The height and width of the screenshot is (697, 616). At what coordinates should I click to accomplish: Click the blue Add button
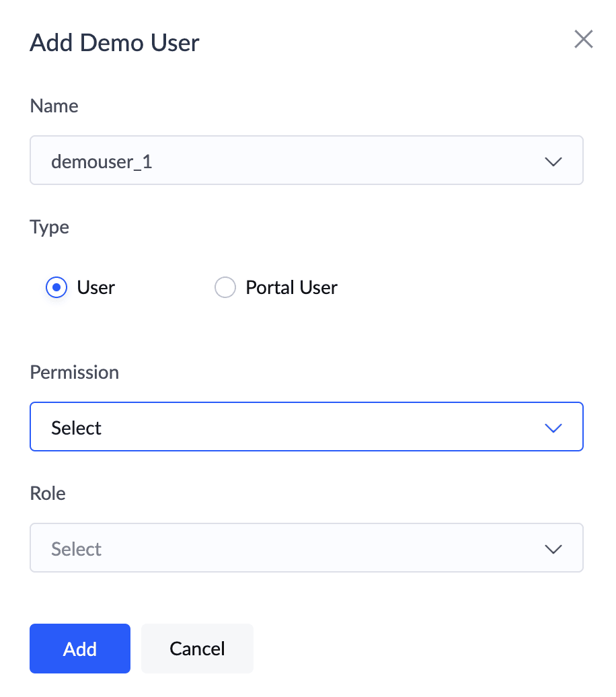point(80,649)
